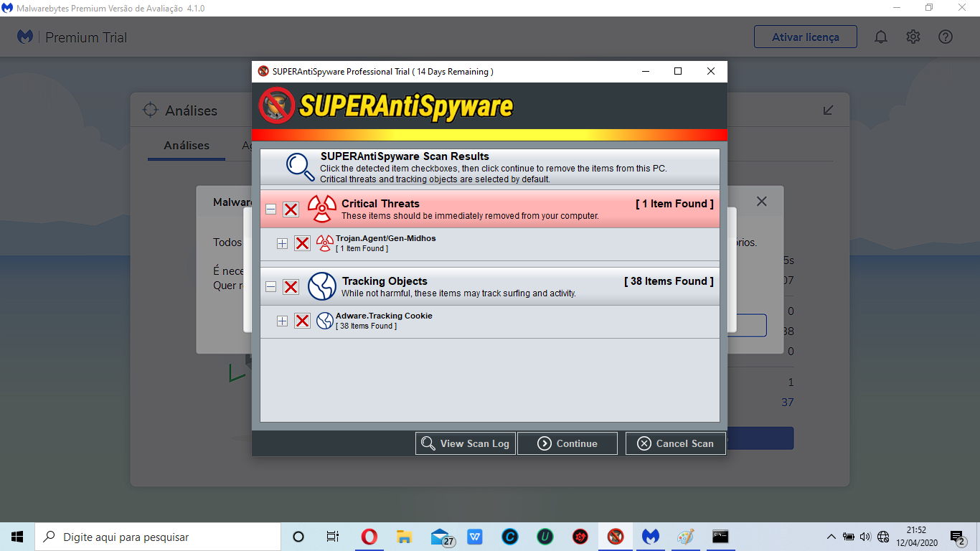
Task: Open Malwarebytes help question mark
Action: point(946,37)
